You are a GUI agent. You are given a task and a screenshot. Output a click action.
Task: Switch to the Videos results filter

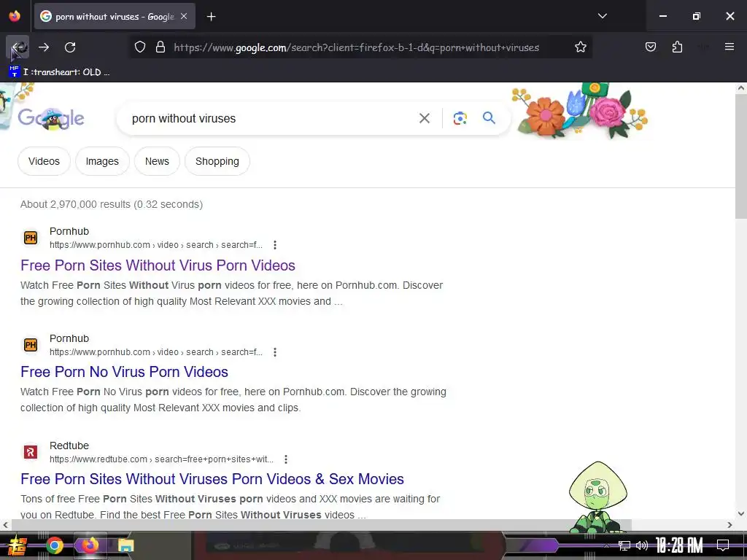[x=44, y=161]
